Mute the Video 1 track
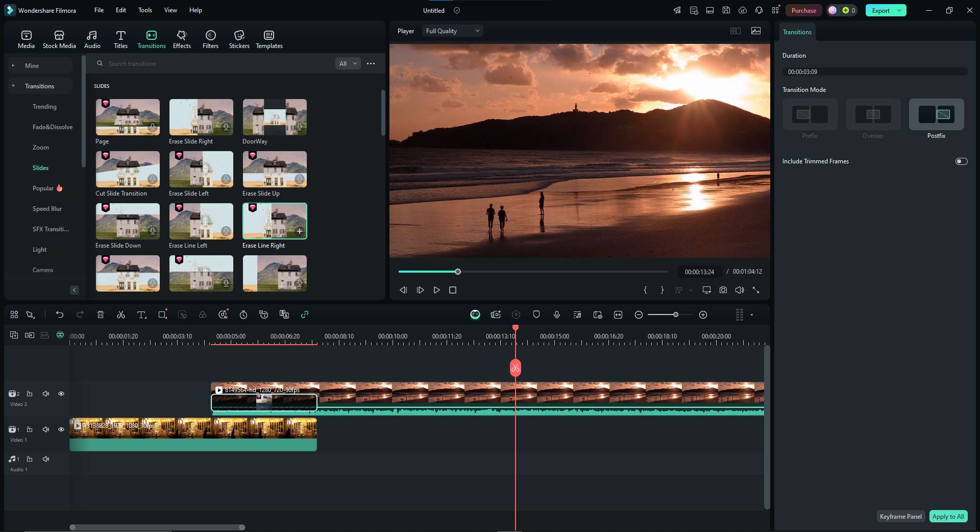The width and height of the screenshot is (980, 532). coord(46,429)
